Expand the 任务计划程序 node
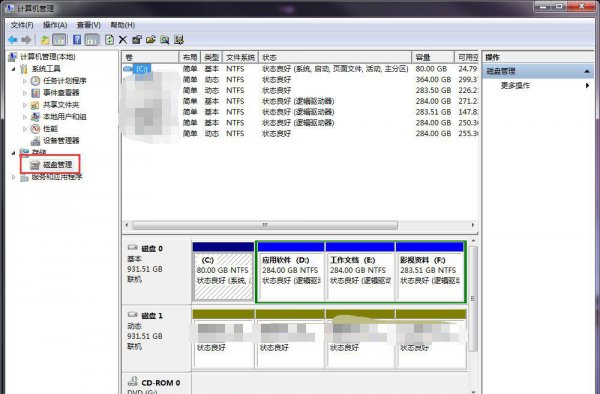 click(x=24, y=81)
